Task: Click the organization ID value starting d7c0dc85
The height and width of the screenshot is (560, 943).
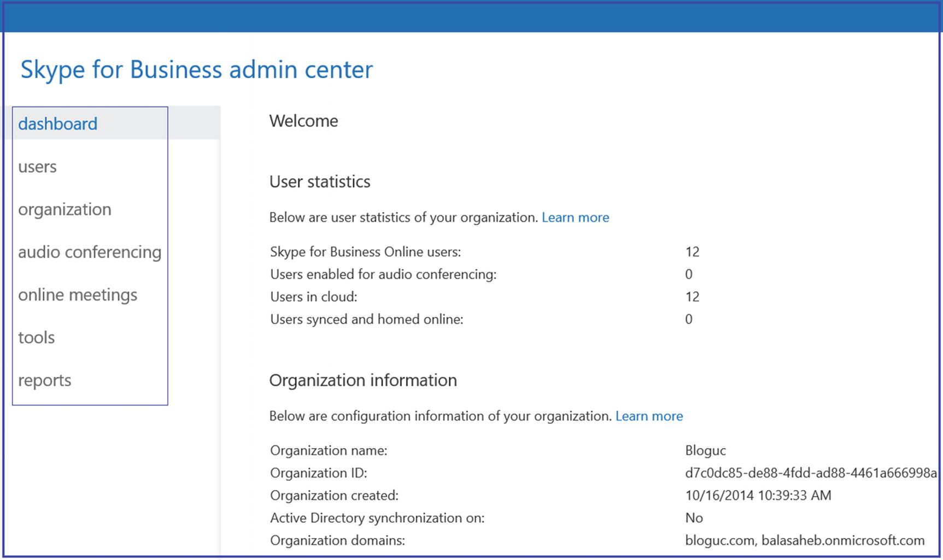Action: pyautogui.click(x=811, y=473)
